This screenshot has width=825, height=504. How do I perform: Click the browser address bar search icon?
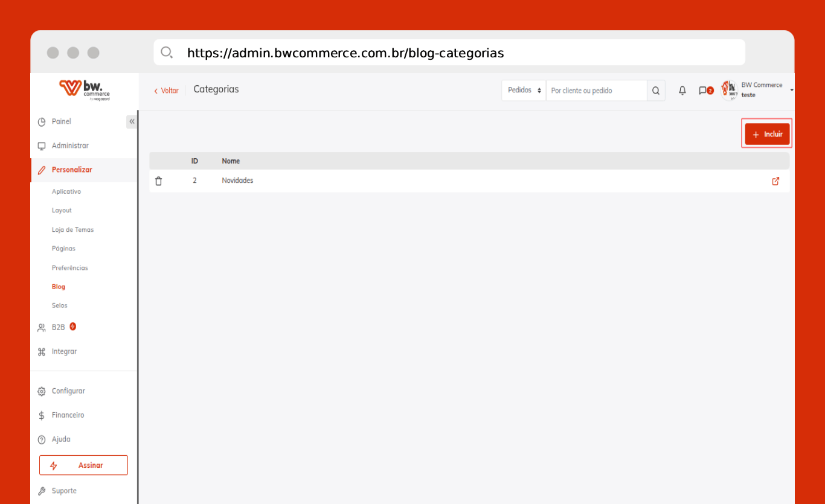tap(167, 53)
